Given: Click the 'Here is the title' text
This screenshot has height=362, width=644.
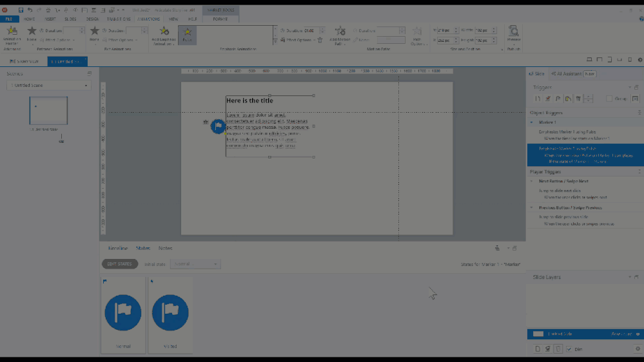Looking at the screenshot, I should [x=249, y=100].
